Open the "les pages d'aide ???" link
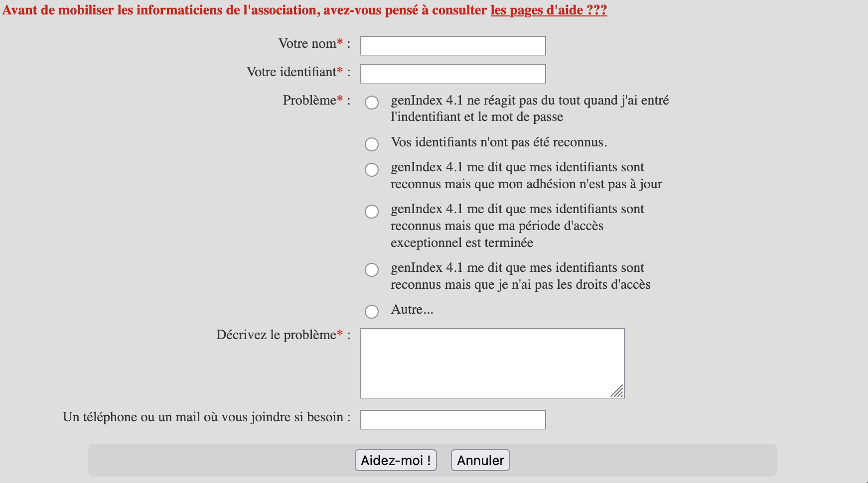Image resolution: width=868 pixels, height=483 pixels. click(549, 10)
